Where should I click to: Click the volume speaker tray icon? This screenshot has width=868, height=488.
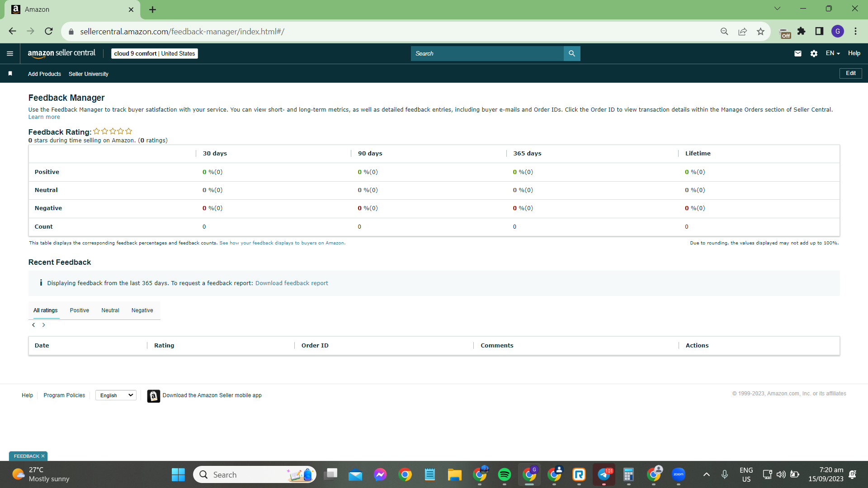(x=781, y=474)
